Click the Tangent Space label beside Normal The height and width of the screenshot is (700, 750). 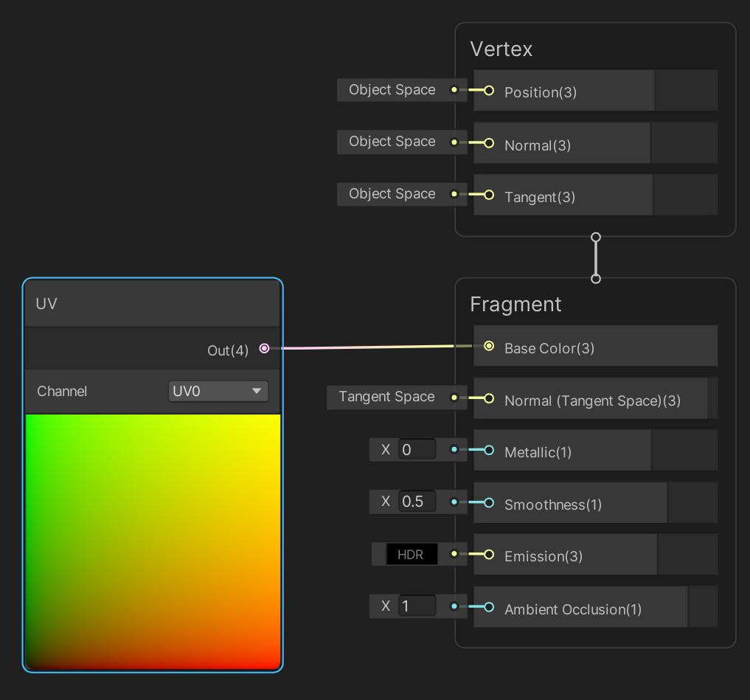coord(386,397)
